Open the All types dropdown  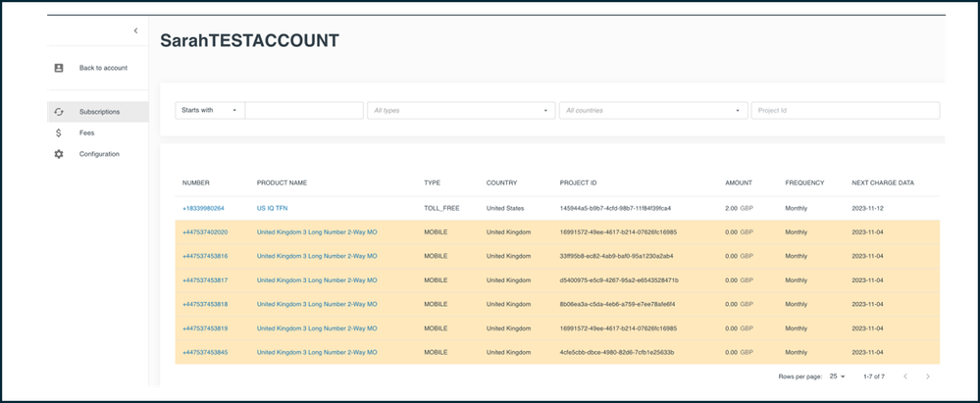click(461, 110)
